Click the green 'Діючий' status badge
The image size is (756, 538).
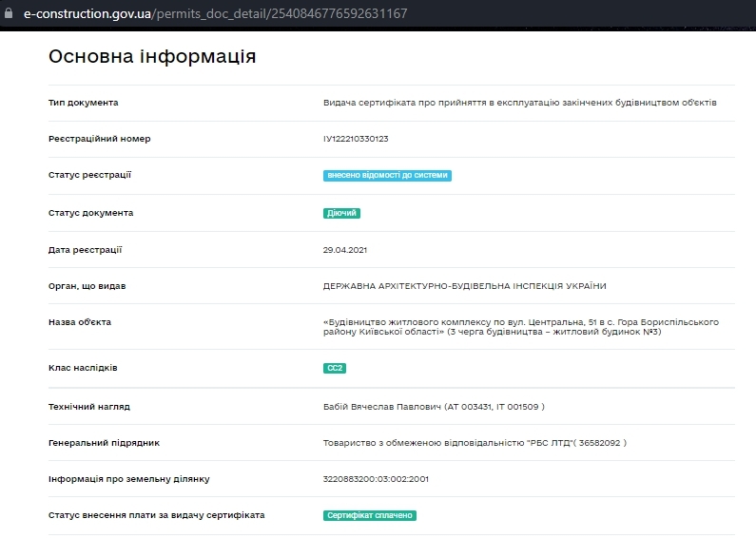(x=341, y=213)
